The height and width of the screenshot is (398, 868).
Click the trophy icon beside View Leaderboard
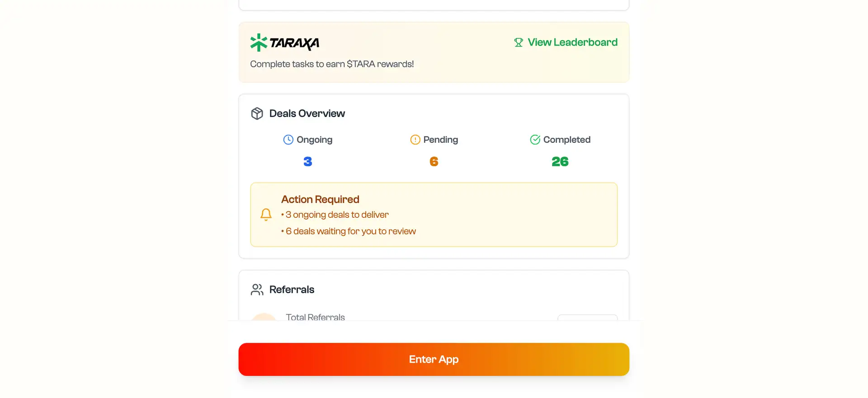click(x=519, y=42)
